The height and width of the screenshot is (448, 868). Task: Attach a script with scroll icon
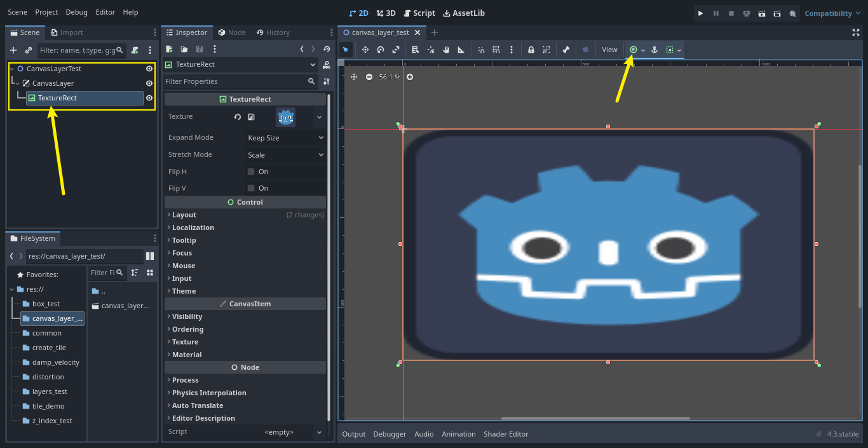[135, 50]
